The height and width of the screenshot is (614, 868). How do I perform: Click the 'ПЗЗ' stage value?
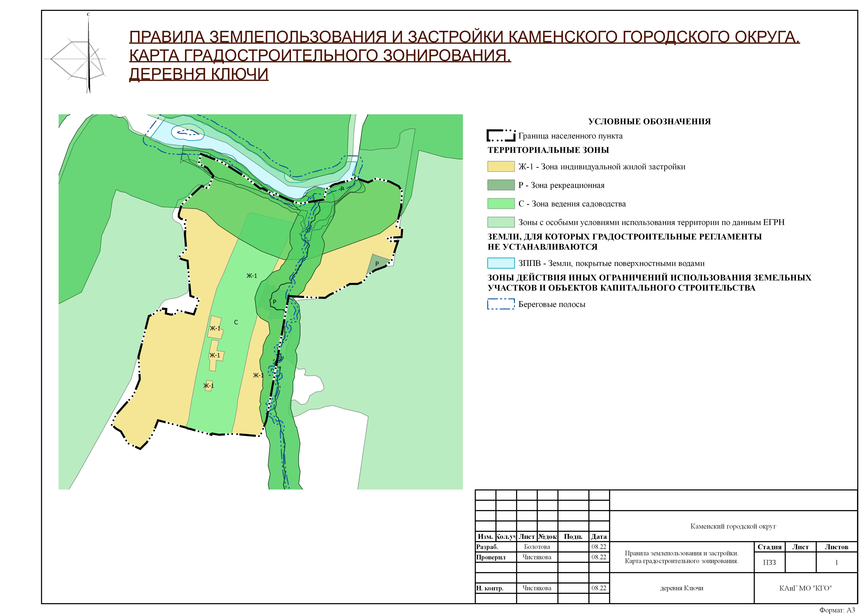[769, 563]
